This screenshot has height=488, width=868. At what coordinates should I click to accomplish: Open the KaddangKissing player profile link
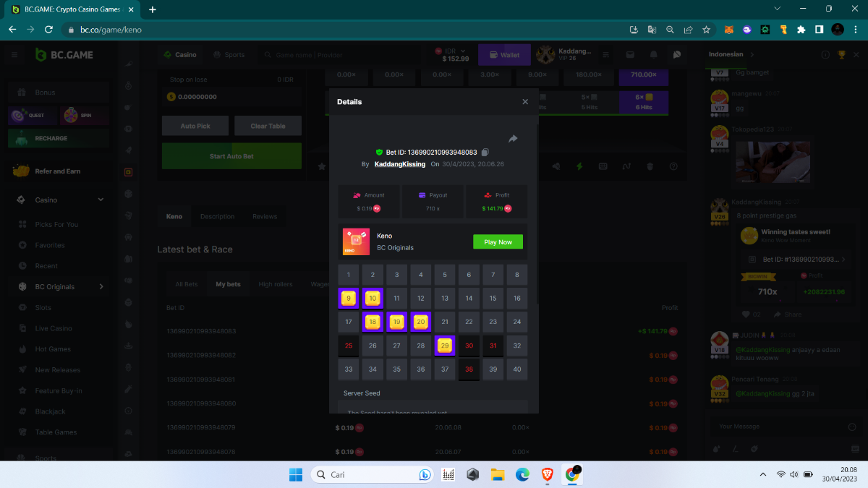pyautogui.click(x=399, y=165)
